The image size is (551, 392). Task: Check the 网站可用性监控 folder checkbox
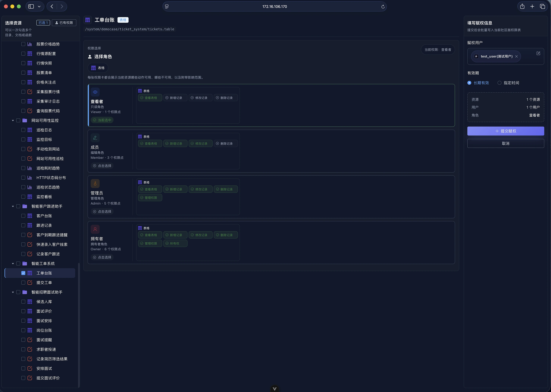coord(18,120)
